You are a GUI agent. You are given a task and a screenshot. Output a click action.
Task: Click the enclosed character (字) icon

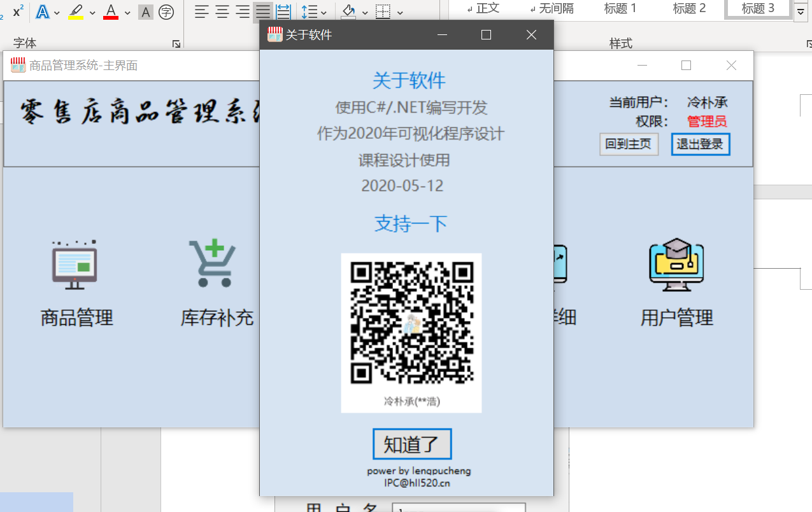pos(166,11)
